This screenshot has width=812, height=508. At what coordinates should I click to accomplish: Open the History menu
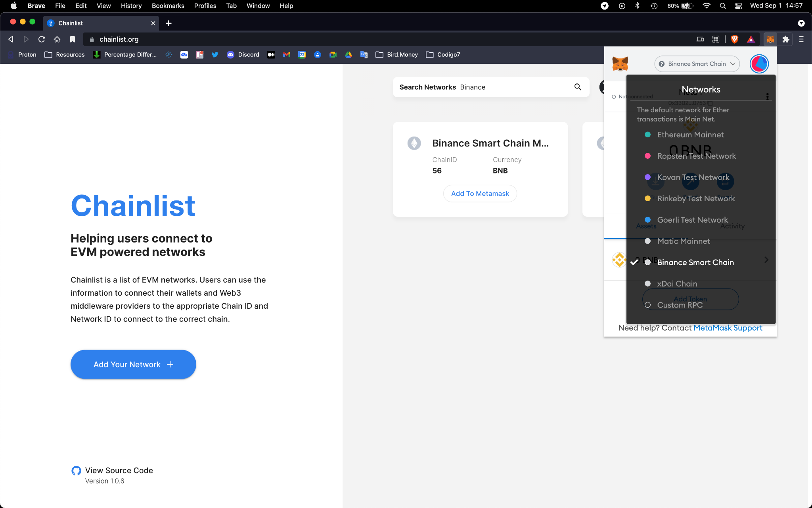(131, 6)
